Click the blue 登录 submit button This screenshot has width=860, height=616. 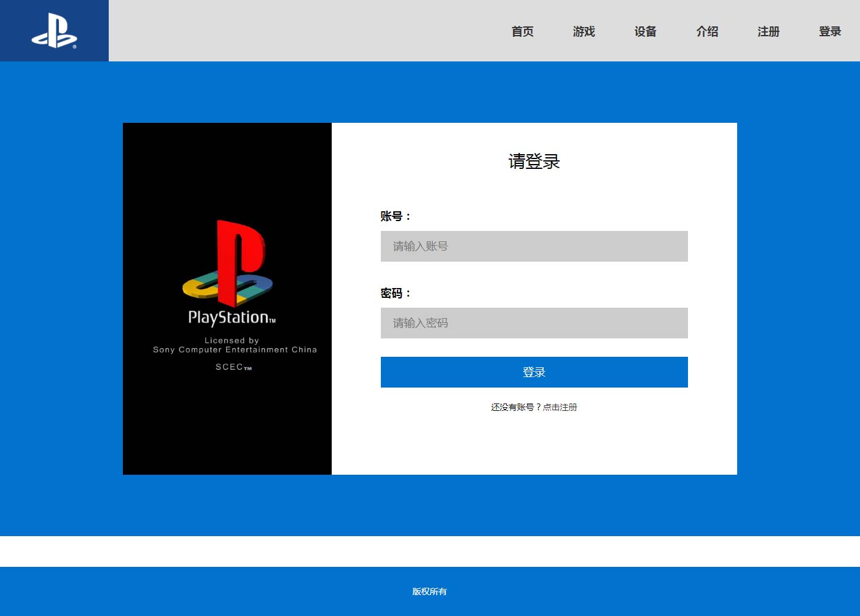534,372
